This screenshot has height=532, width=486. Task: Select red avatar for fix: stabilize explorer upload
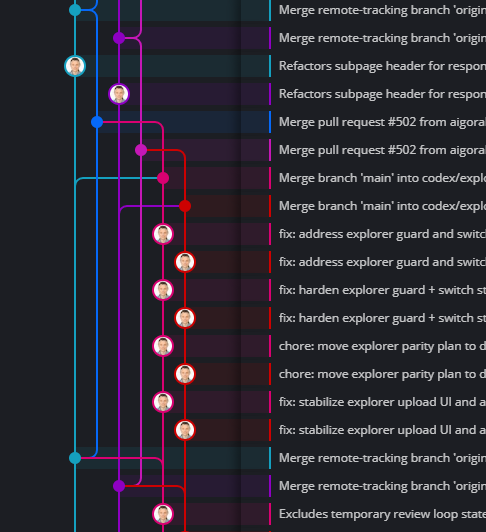(x=185, y=430)
